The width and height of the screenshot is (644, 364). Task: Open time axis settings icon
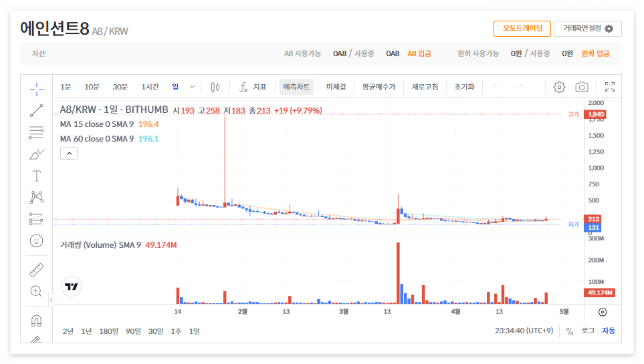tap(603, 313)
